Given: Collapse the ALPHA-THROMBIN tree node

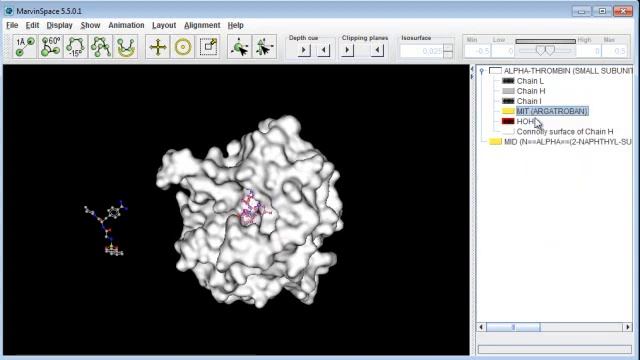Looking at the screenshot, I should [482, 71].
